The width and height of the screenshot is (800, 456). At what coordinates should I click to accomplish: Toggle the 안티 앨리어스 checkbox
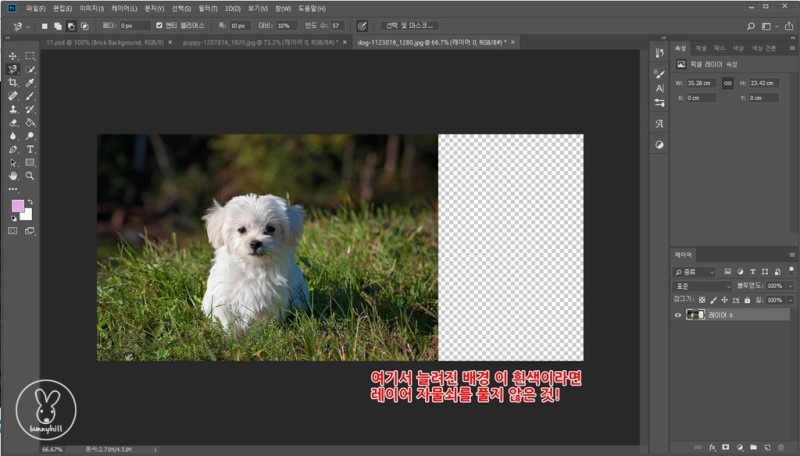[159, 25]
